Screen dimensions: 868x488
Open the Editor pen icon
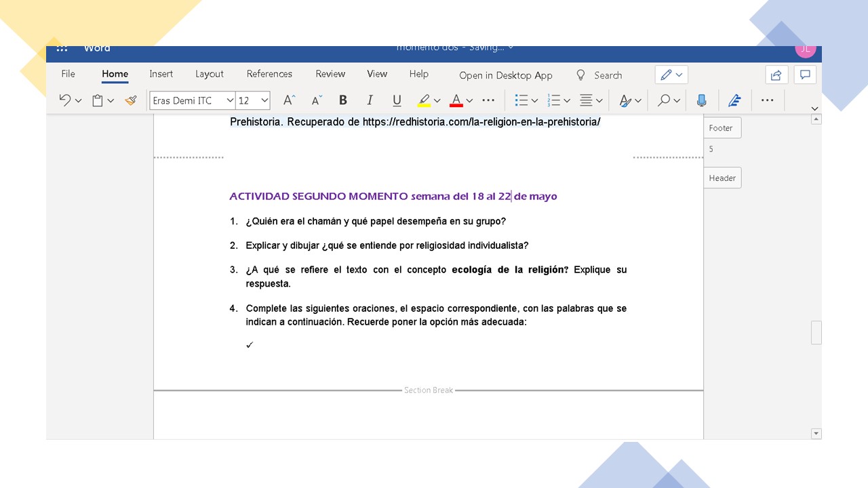[734, 100]
